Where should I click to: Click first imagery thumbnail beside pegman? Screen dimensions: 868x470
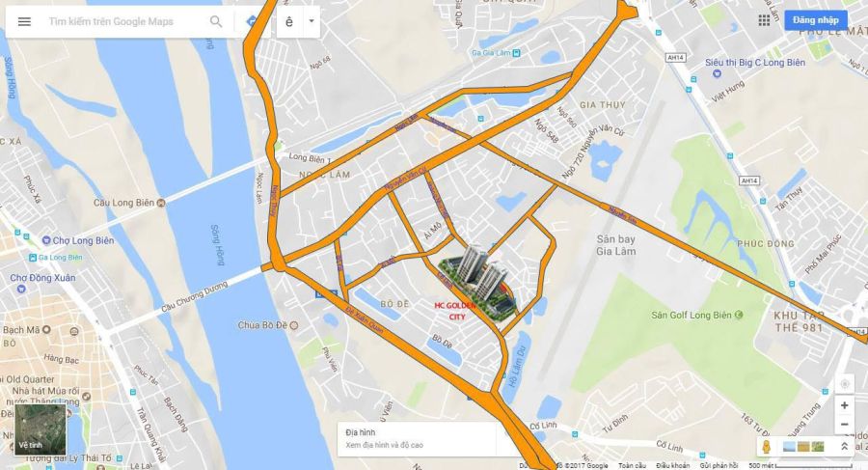[x=789, y=446]
